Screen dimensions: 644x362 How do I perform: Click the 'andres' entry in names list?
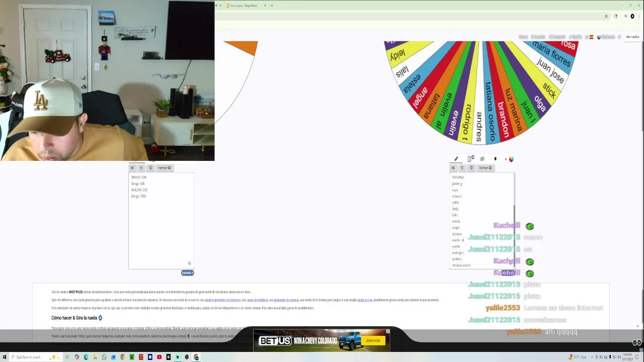coord(456,259)
